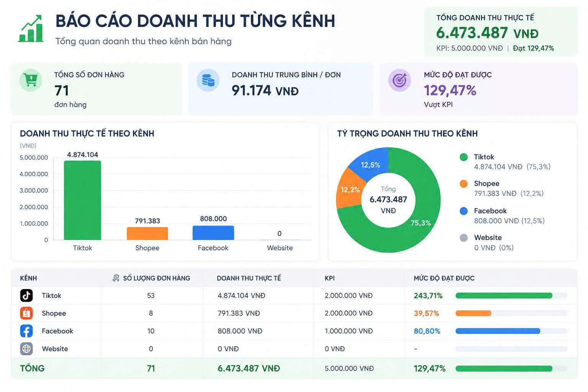Image resolution: width=588 pixels, height=392 pixels.
Task: Click the Facebook logo in the table
Action: [x=26, y=331]
